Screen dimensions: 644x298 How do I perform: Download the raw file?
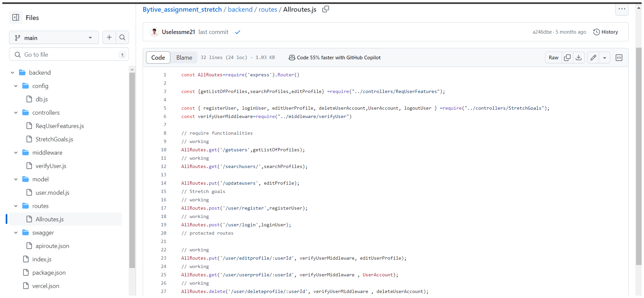(x=579, y=58)
